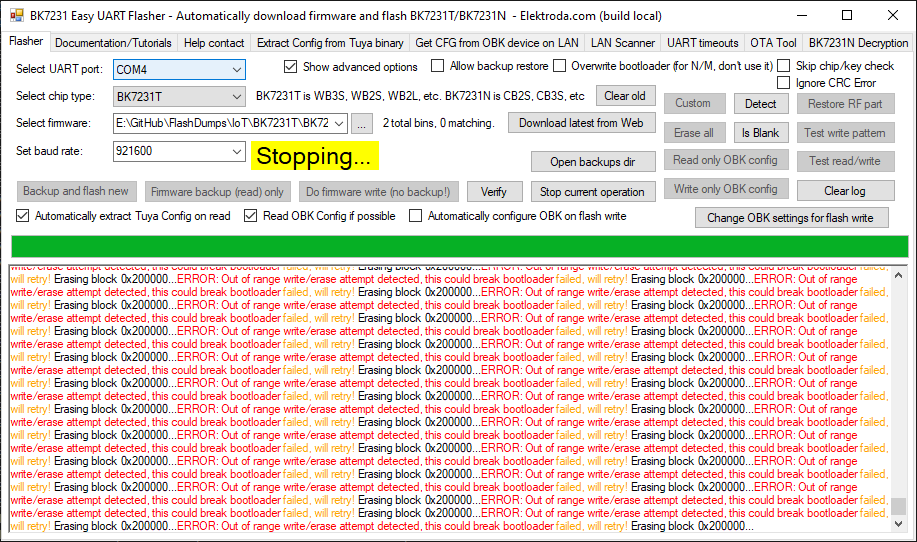Go to the Help contact tab
Image resolution: width=917 pixels, height=542 pixels.
click(x=213, y=43)
